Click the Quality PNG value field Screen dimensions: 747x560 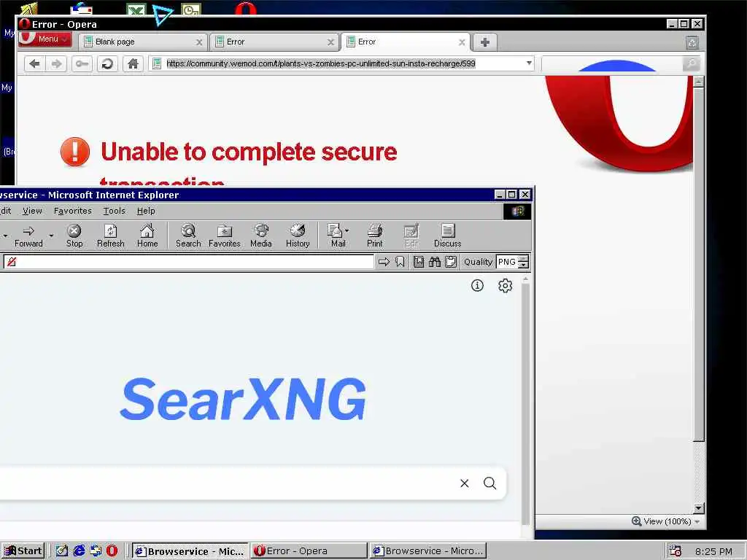click(x=508, y=262)
